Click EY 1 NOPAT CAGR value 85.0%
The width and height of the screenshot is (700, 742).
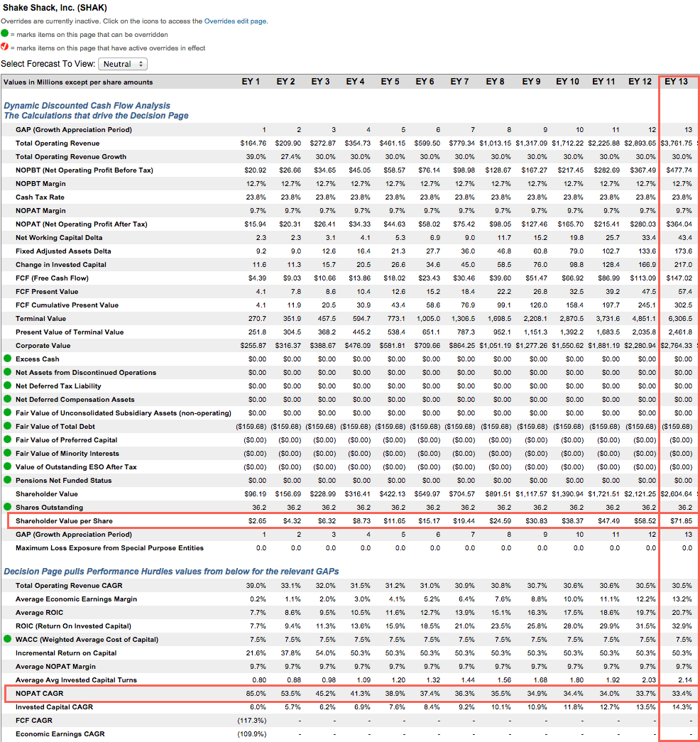(x=256, y=694)
